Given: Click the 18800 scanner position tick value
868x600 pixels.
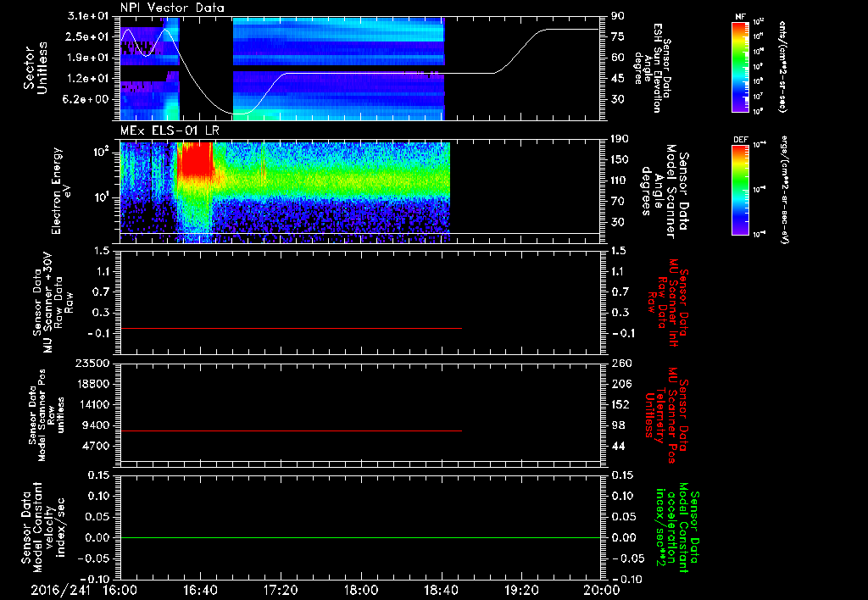Looking at the screenshot, I should point(92,384).
